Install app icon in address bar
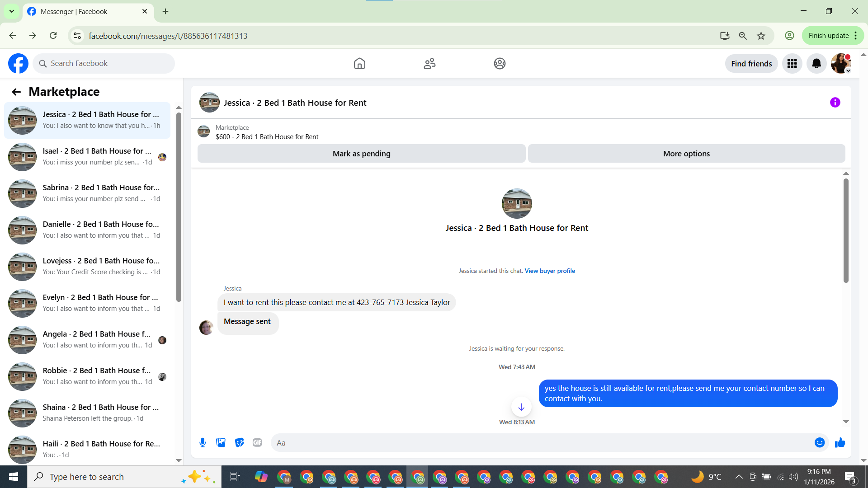The height and width of the screenshot is (488, 868). coord(725,36)
